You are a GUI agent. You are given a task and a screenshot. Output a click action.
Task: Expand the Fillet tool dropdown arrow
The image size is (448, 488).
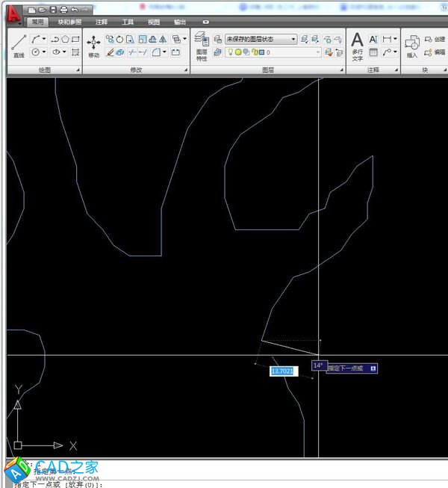(164, 52)
